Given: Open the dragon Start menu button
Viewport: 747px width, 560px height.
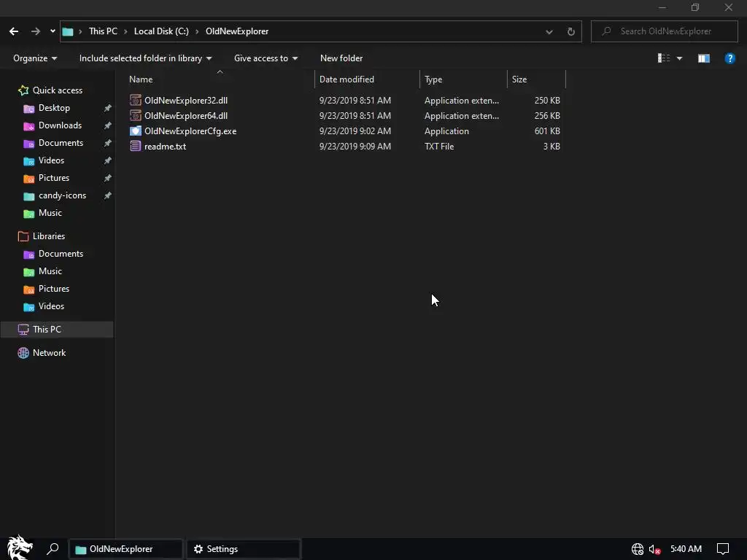Looking at the screenshot, I should click(x=20, y=548).
